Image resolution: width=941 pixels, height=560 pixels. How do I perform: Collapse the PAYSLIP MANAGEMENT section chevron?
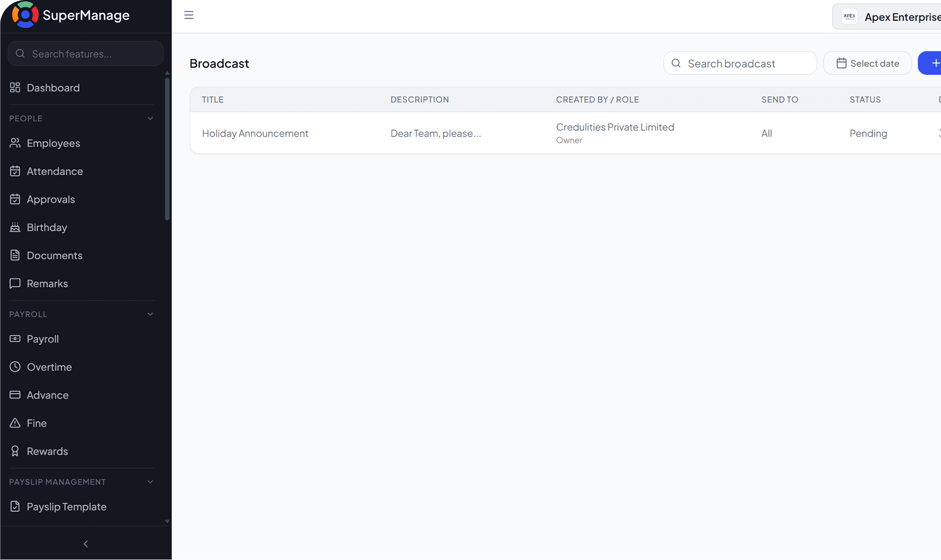[150, 482]
